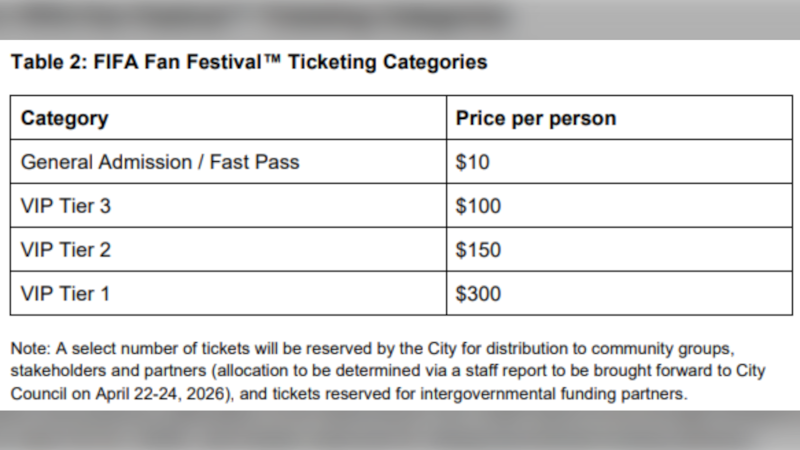Click the "General Admission / Fast Pass" cell
800x450 pixels.
click(x=160, y=162)
